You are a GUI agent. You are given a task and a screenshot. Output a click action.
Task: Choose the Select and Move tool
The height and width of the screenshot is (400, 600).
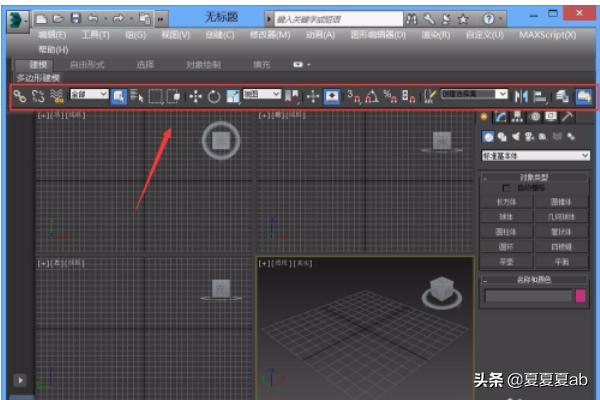point(195,96)
